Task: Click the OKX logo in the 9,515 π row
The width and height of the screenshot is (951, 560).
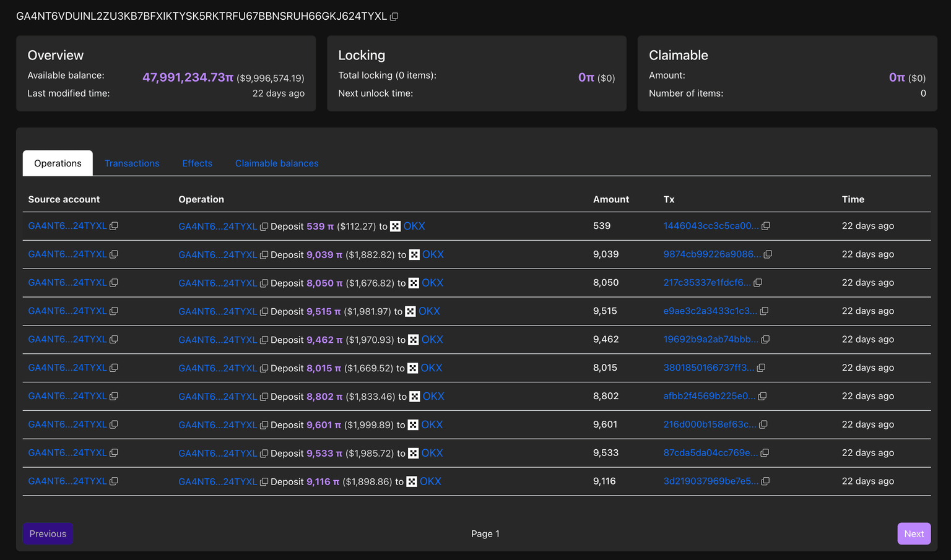Action: click(x=409, y=311)
